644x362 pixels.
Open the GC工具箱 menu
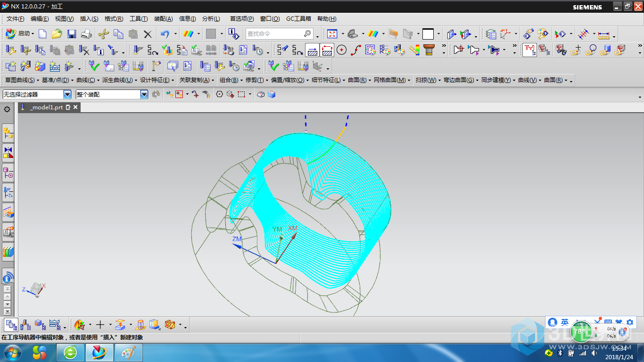click(299, 19)
